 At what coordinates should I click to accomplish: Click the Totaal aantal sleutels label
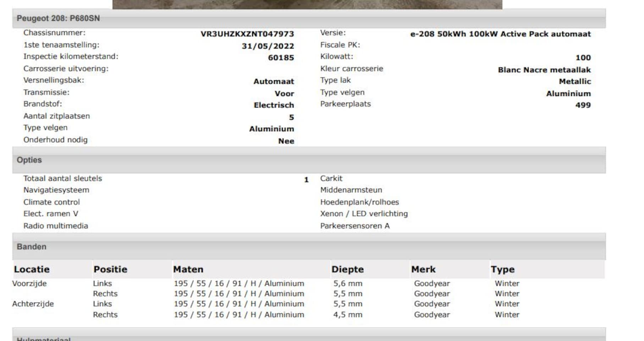[62, 179]
